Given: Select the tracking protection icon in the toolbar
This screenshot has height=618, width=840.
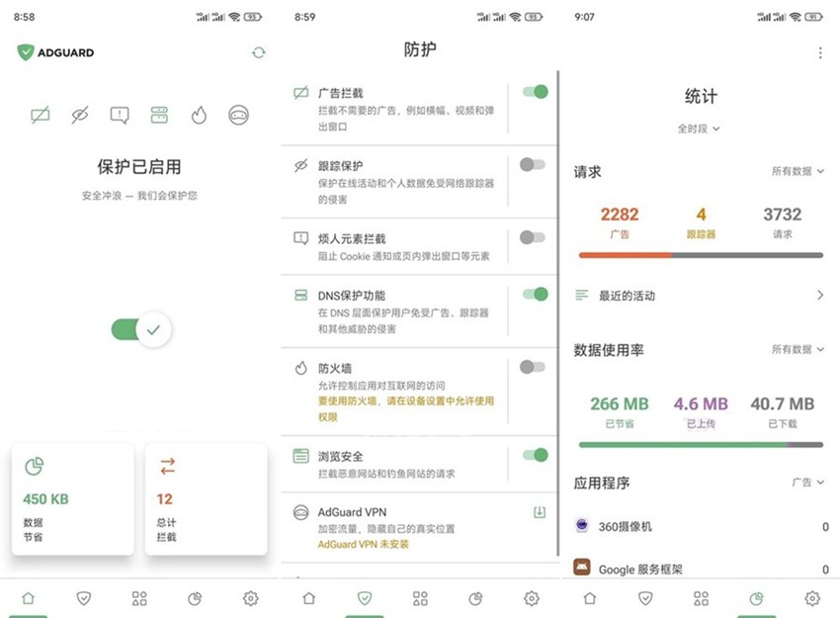Looking at the screenshot, I should coord(79,115).
